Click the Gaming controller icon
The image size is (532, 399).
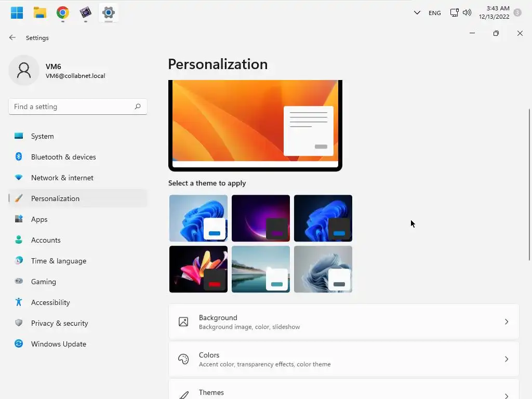[19, 281]
